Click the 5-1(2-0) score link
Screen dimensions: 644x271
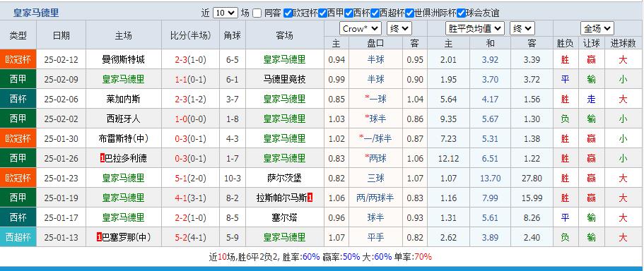[x=191, y=179]
